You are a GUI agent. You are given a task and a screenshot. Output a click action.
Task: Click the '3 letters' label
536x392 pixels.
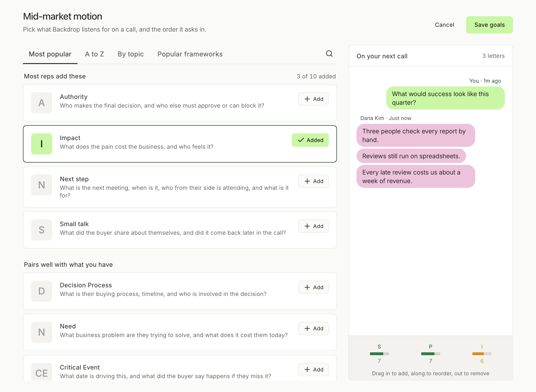[493, 56]
